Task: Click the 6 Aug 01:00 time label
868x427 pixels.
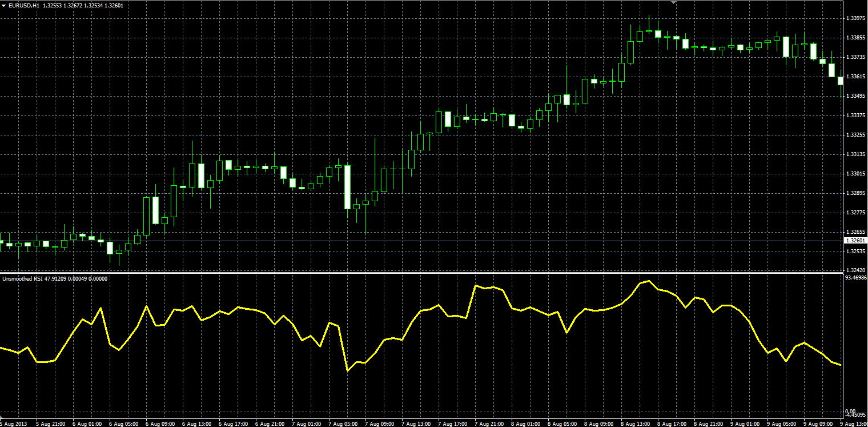Action: 86,424
